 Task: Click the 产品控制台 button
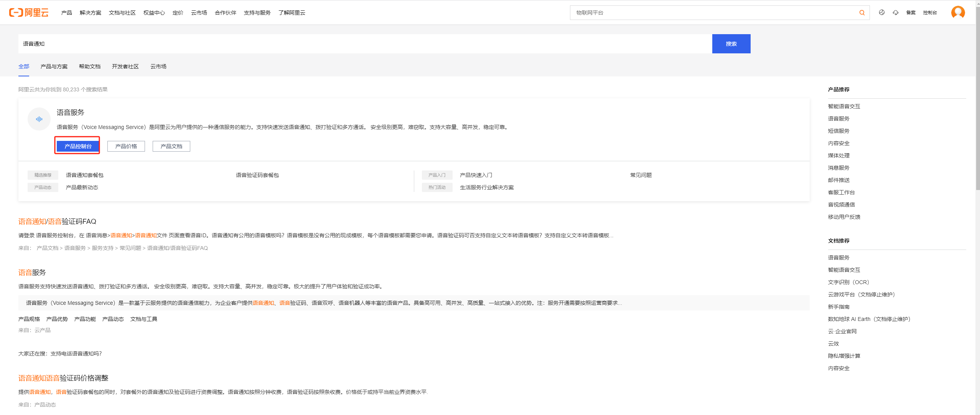(78, 146)
